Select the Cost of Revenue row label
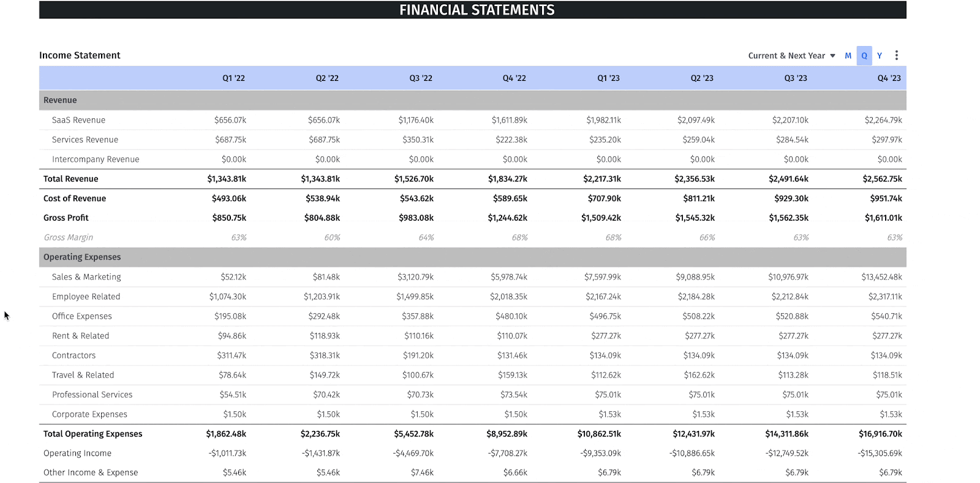This screenshot has height=483, width=980. pyautogui.click(x=75, y=199)
